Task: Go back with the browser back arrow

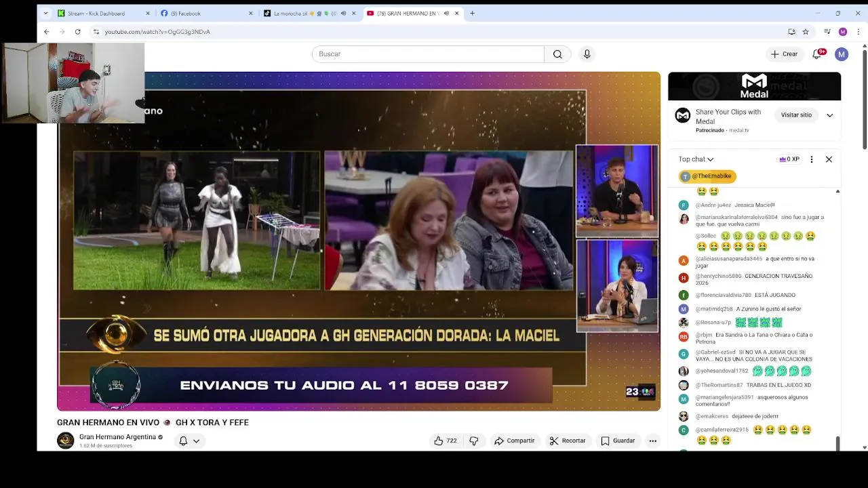Action: point(46,32)
